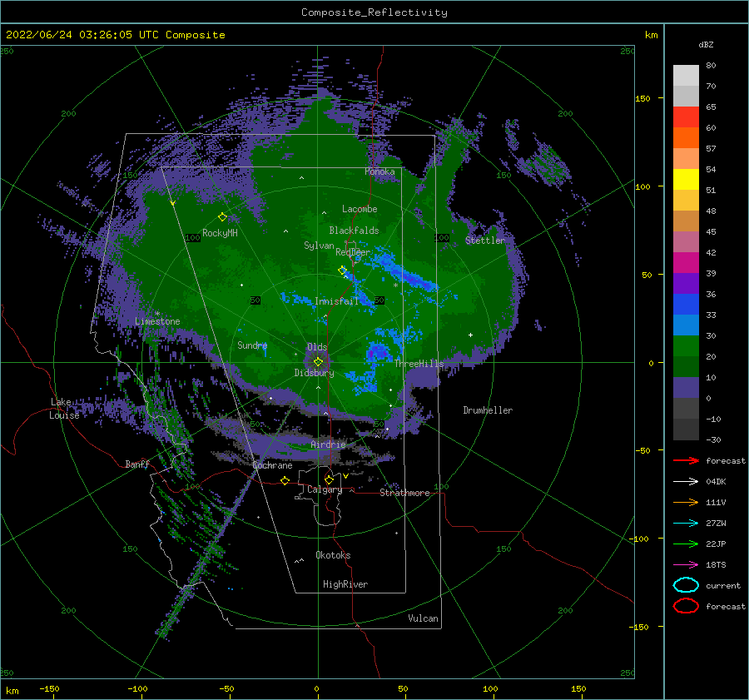This screenshot has height=700, width=749.
Task: Click the 'Didsbury' map label
Action: 314,373
